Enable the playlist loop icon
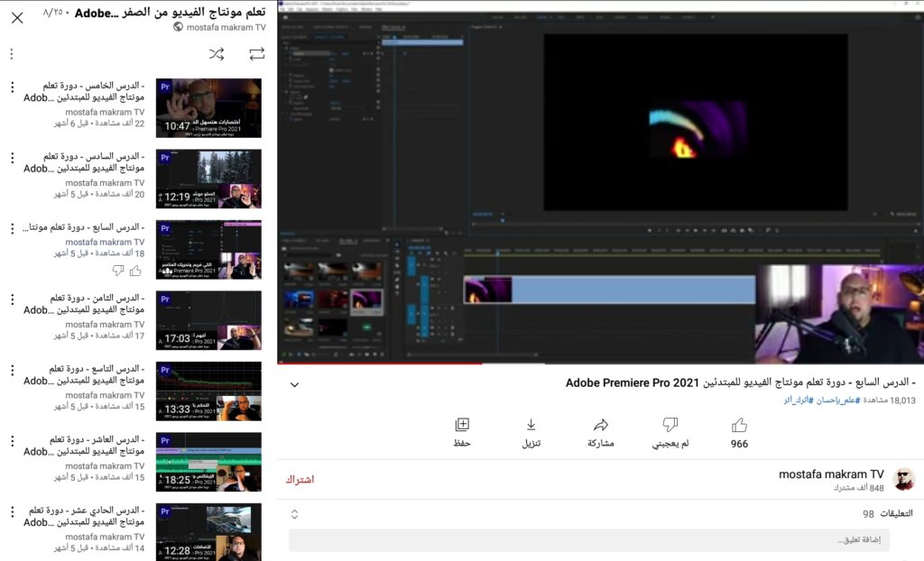The width and height of the screenshot is (924, 561). click(x=256, y=53)
